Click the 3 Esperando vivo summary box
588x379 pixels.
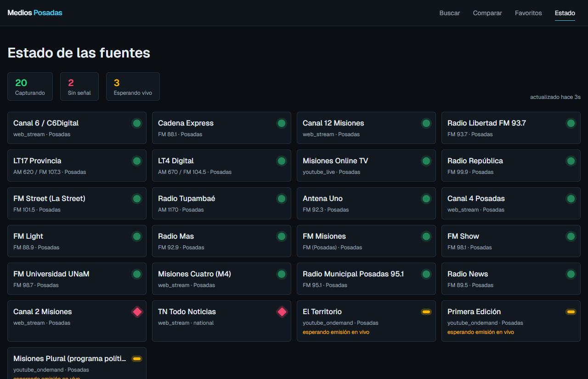click(133, 86)
